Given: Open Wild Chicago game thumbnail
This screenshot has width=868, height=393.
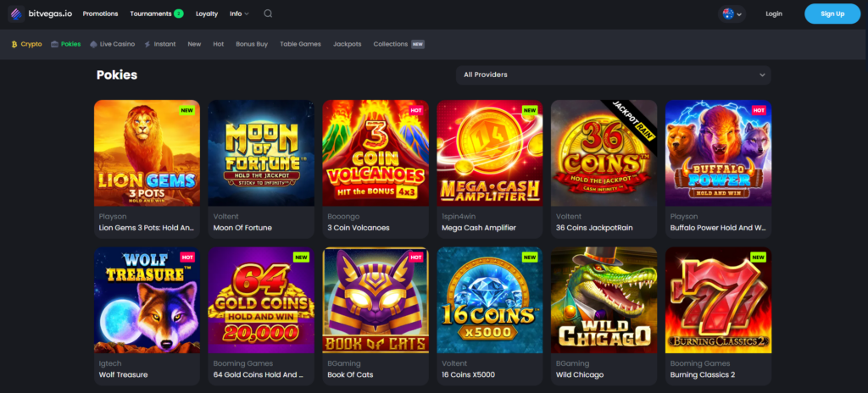Looking at the screenshot, I should click(604, 300).
